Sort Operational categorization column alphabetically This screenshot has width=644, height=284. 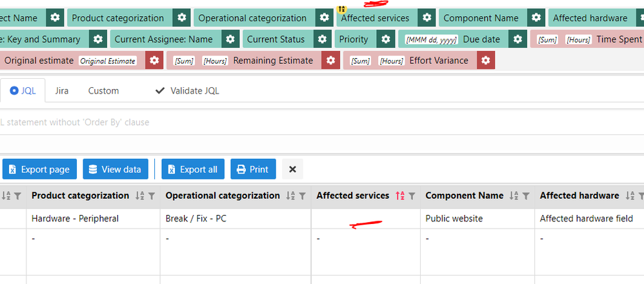[x=291, y=196]
